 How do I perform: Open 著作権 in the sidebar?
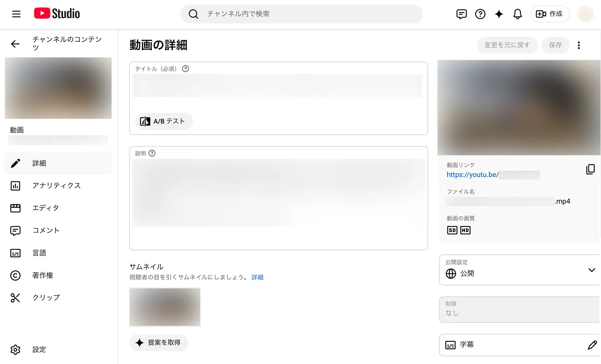click(58, 276)
